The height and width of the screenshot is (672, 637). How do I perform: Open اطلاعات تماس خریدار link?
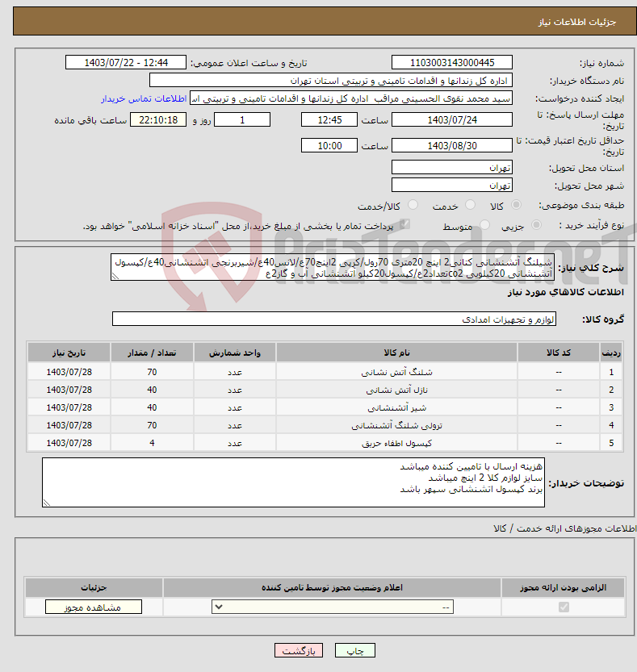(144, 98)
